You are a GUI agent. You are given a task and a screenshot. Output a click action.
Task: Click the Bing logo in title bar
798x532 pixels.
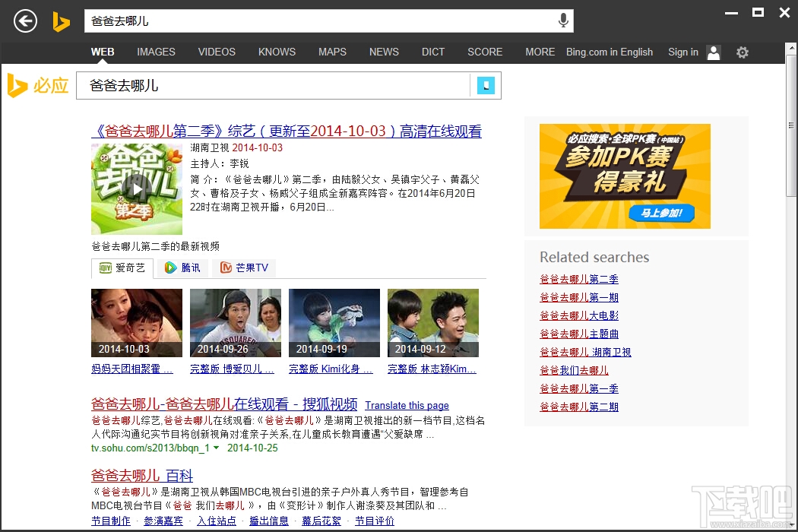pos(61,22)
